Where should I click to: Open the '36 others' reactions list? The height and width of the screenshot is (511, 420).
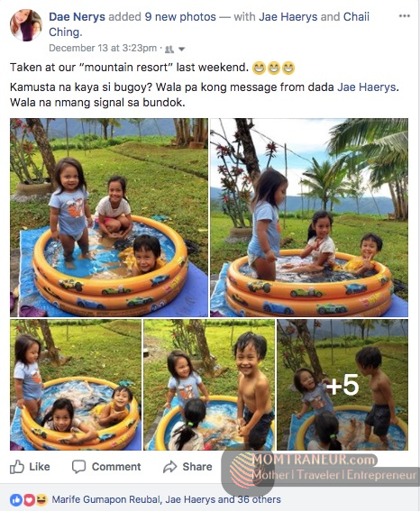(259, 499)
